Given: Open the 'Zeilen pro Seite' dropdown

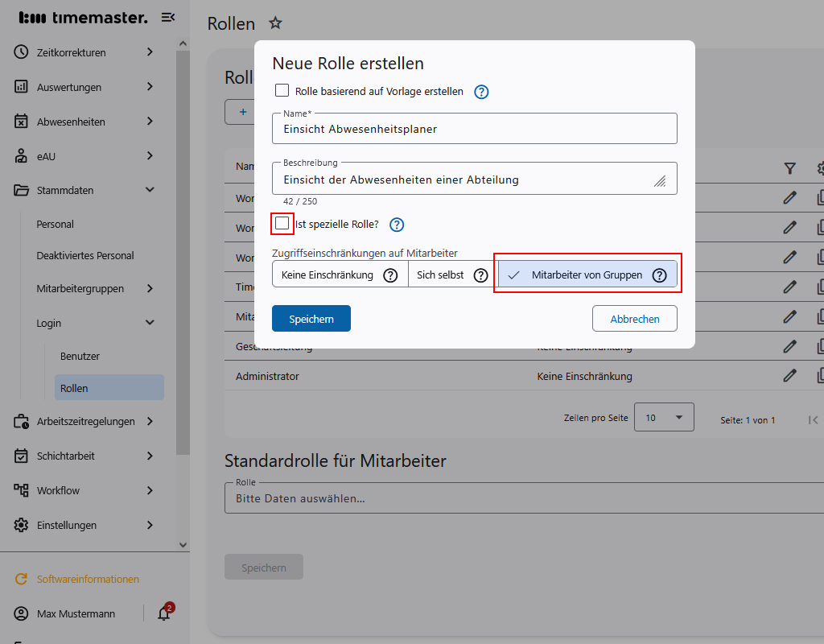Looking at the screenshot, I should 664,417.
